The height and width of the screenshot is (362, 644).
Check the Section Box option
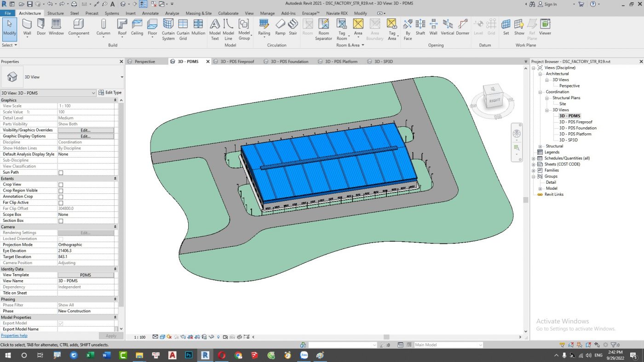click(61, 221)
